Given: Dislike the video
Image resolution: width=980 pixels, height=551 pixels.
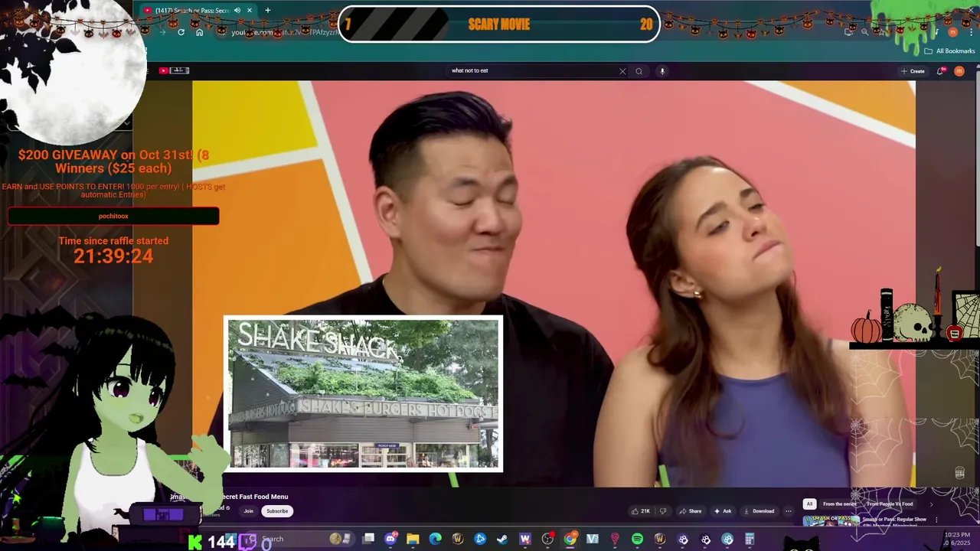Looking at the screenshot, I should pyautogui.click(x=663, y=511).
